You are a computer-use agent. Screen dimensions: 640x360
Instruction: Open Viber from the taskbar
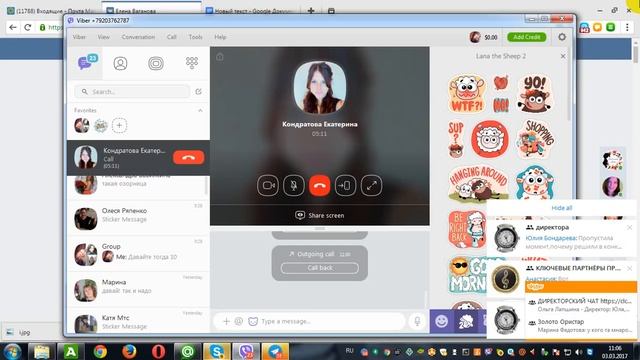(246, 351)
